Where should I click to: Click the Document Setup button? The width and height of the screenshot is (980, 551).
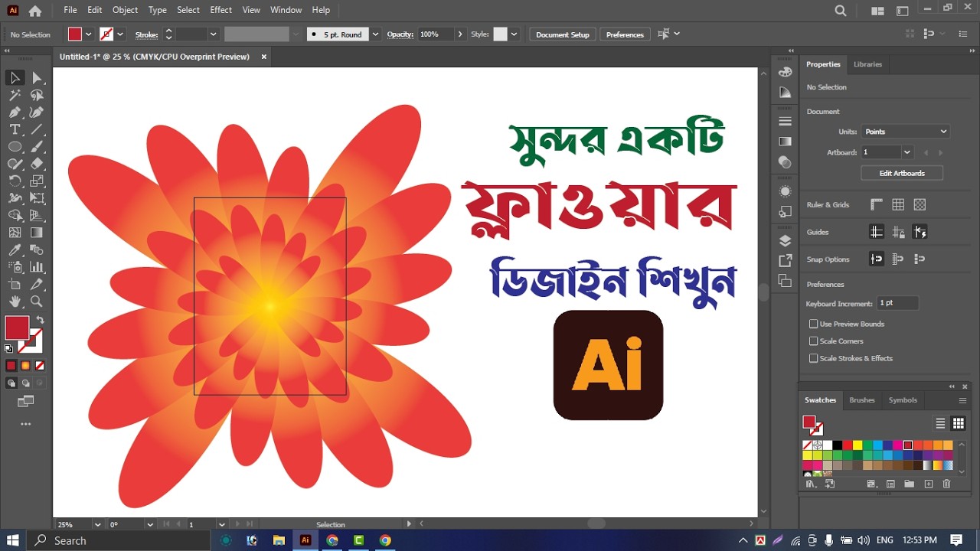(x=563, y=34)
